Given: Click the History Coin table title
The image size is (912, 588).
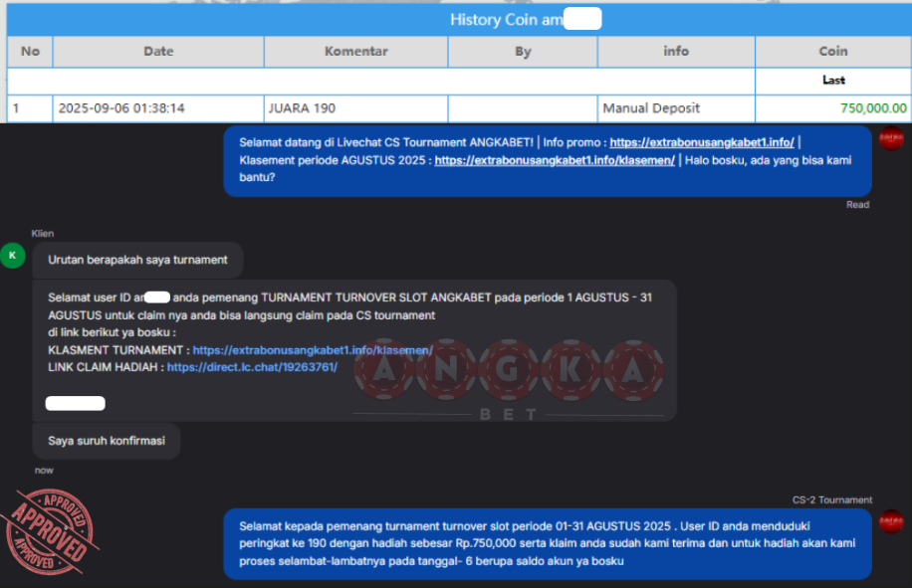Looking at the screenshot, I should coord(526,20).
